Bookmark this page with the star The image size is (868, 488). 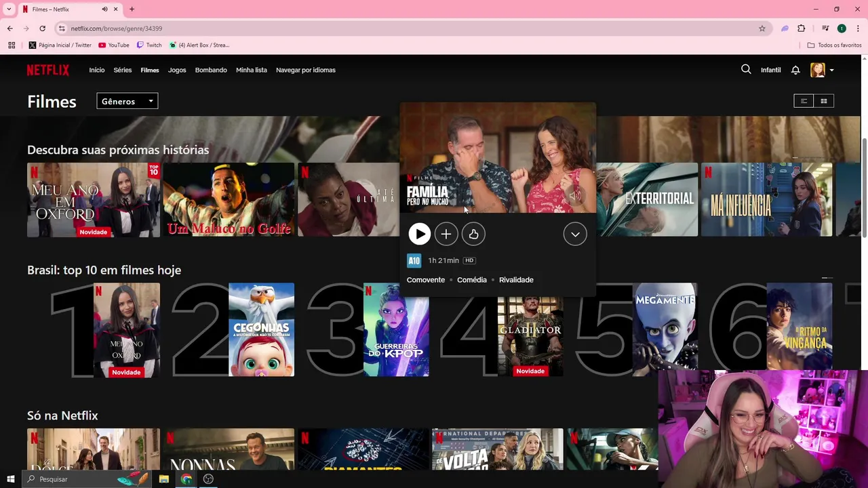tap(762, 28)
